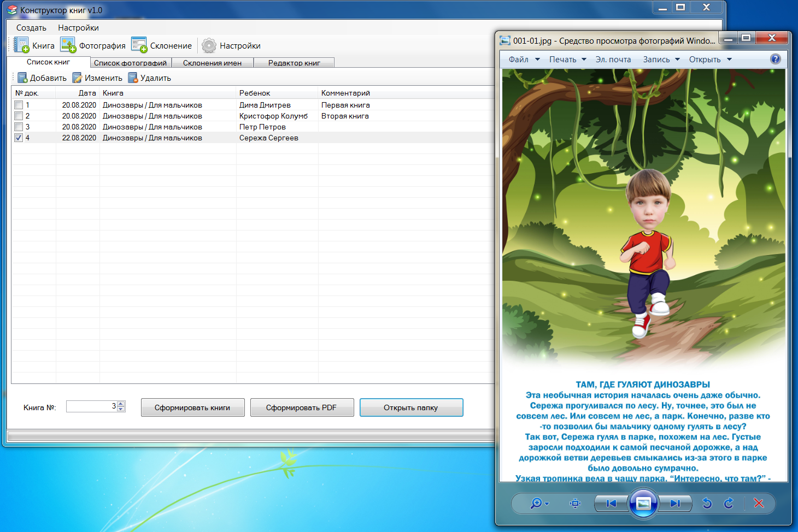798x532 pixels.
Task: Switch to Список фотографий tab
Action: tap(130, 63)
